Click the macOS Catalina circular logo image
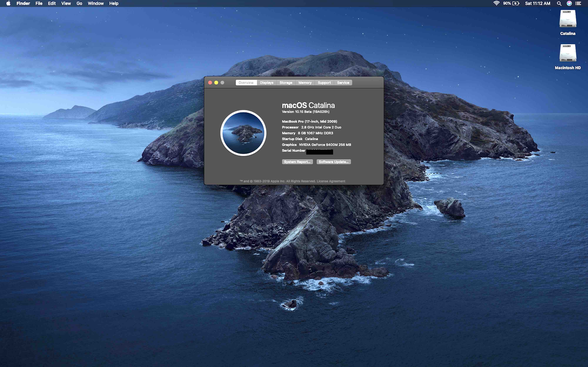 (x=243, y=133)
